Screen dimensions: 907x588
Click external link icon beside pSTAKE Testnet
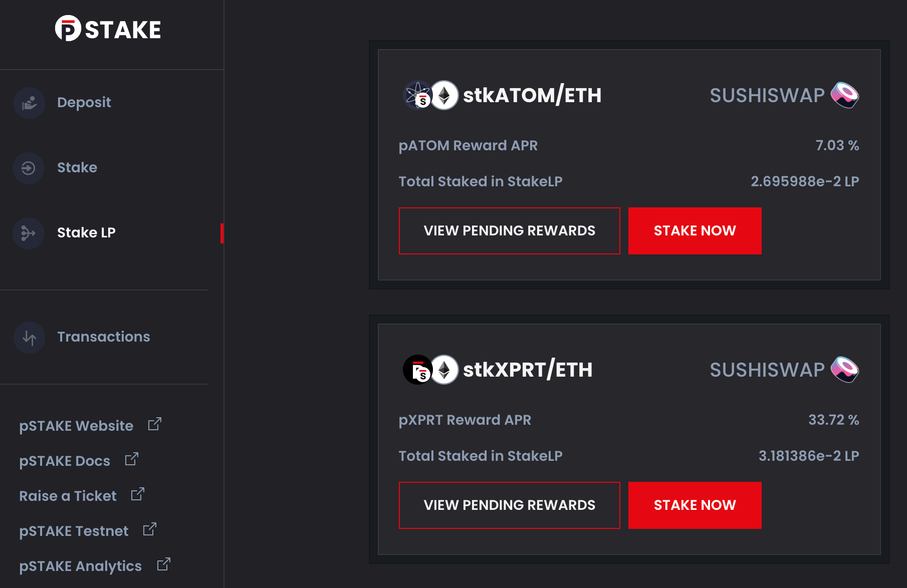(150, 529)
